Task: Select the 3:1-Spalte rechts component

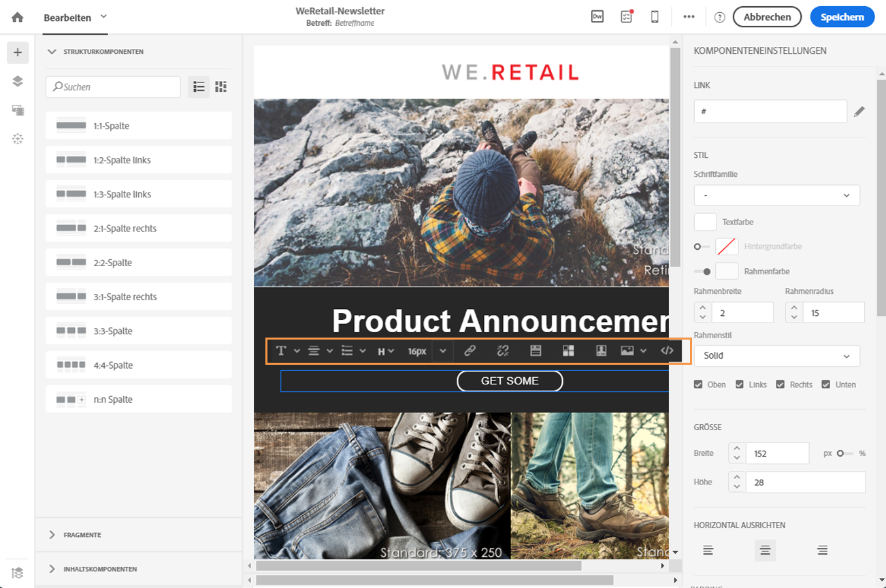Action: tap(139, 297)
